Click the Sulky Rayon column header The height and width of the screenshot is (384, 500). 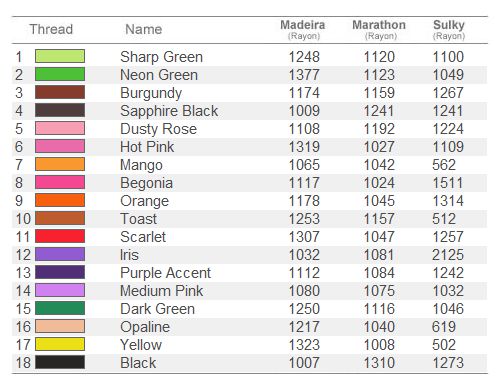[x=449, y=29]
